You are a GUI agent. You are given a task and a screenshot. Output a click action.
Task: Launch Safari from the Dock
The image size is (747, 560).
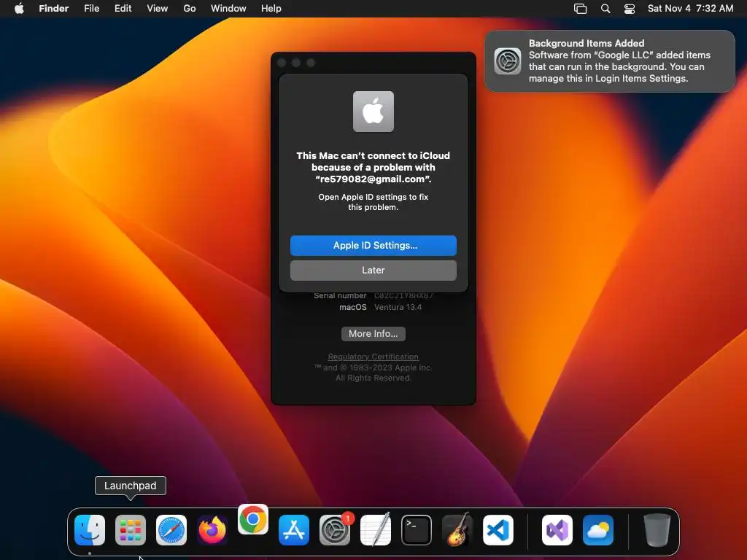[171, 529]
